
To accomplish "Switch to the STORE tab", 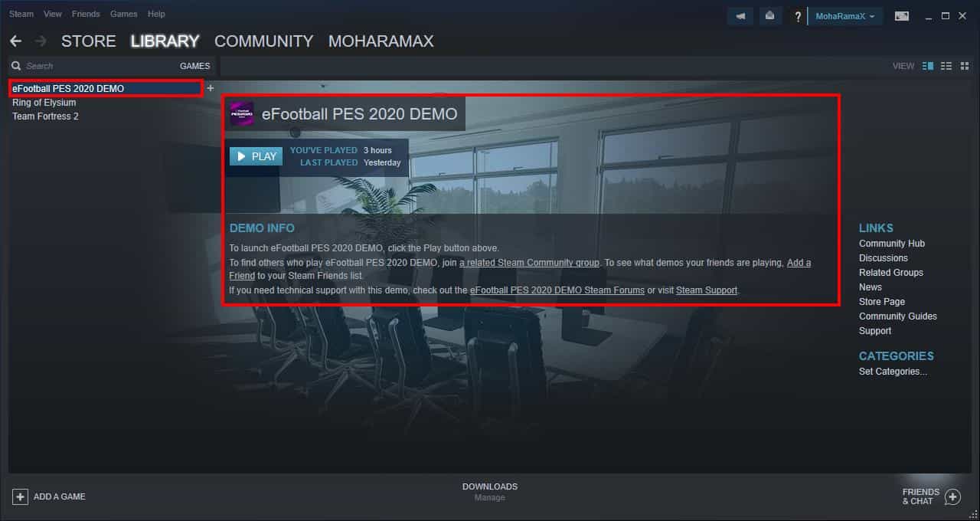I will click(89, 41).
